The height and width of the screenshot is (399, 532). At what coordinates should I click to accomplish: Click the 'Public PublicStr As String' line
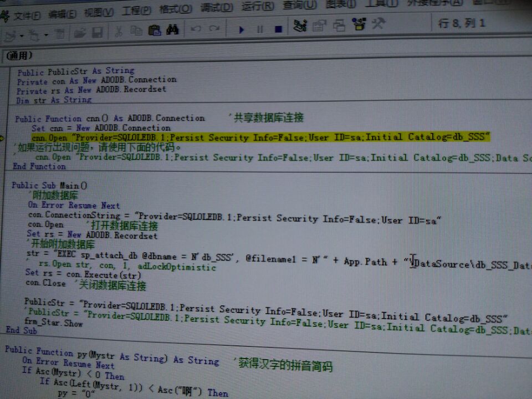pyautogui.click(x=76, y=71)
